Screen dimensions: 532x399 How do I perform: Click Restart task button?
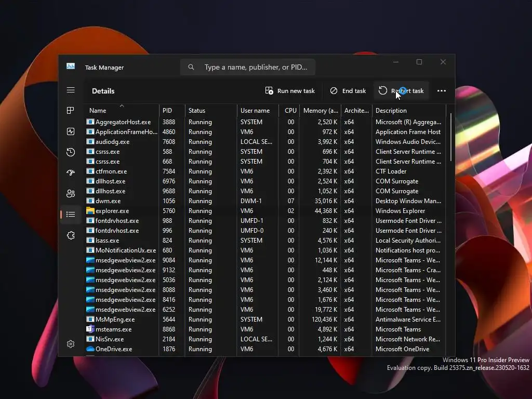pyautogui.click(x=401, y=90)
